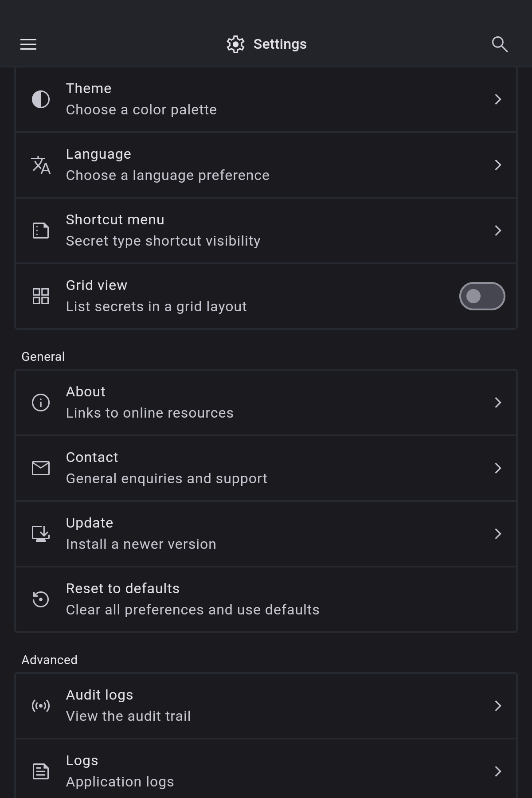Viewport: 532px width, 798px height.
Task: Click the Theme half-circle contrast icon
Action: pyautogui.click(x=41, y=99)
